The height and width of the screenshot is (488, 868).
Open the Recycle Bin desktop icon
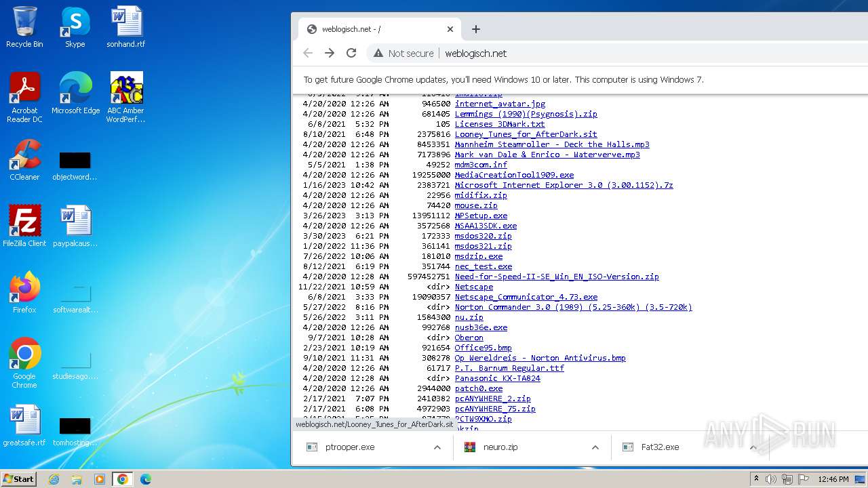(24, 27)
